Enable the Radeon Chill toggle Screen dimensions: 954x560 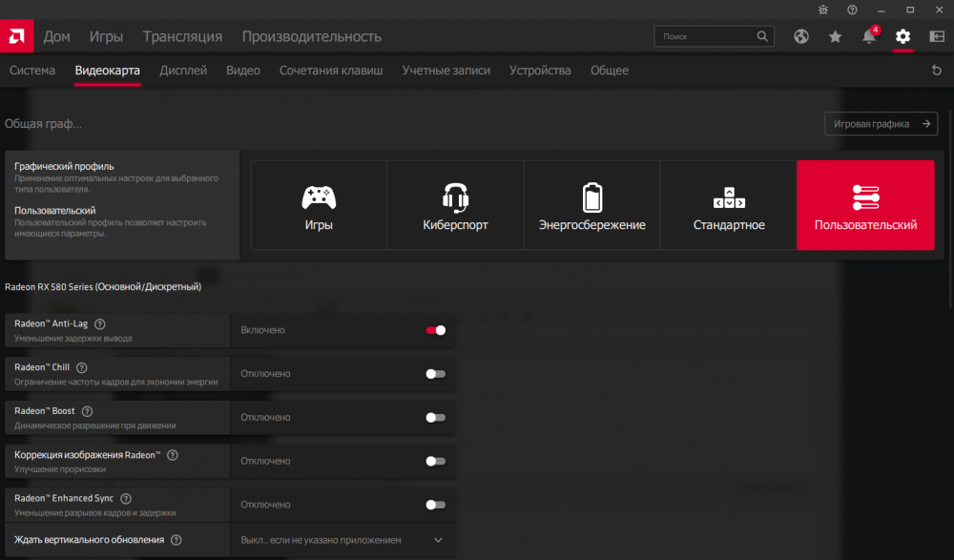[435, 374]
